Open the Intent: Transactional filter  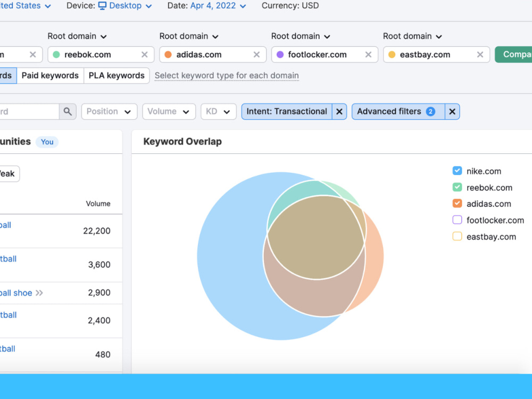click(x=287, y=112)
